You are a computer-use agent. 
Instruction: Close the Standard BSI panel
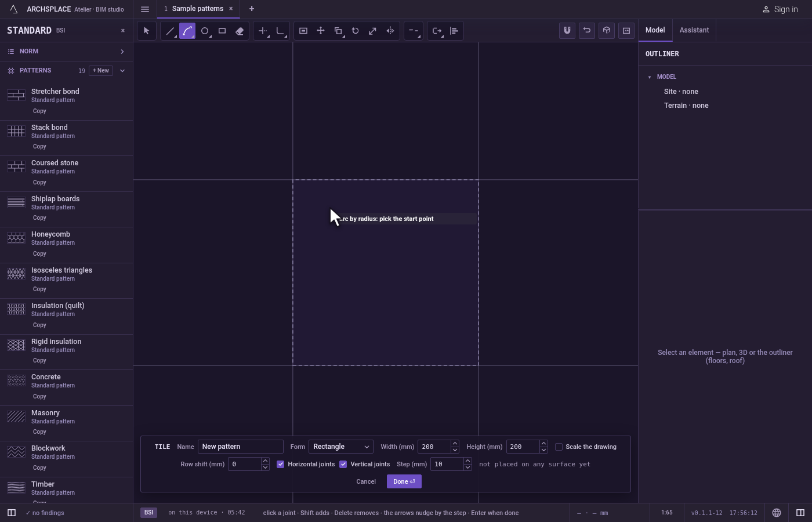tap(122, 31)
